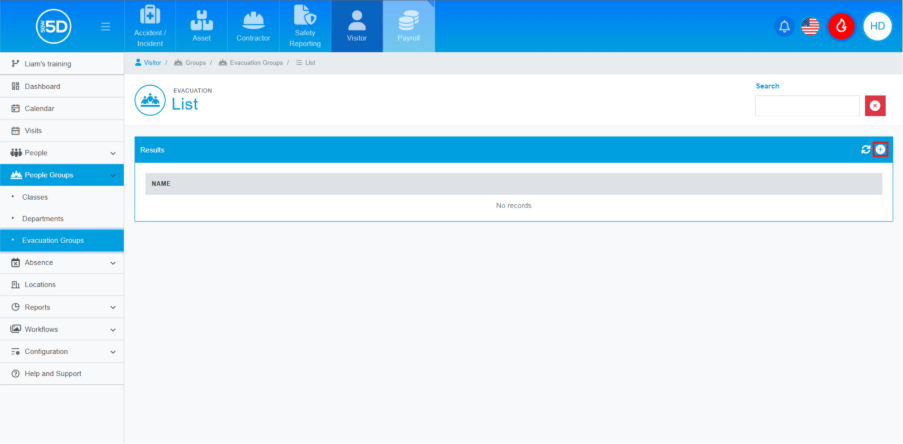This screenshot has width=903, height=444.
Task: Clear search with red X button
Action: [875, 106]
